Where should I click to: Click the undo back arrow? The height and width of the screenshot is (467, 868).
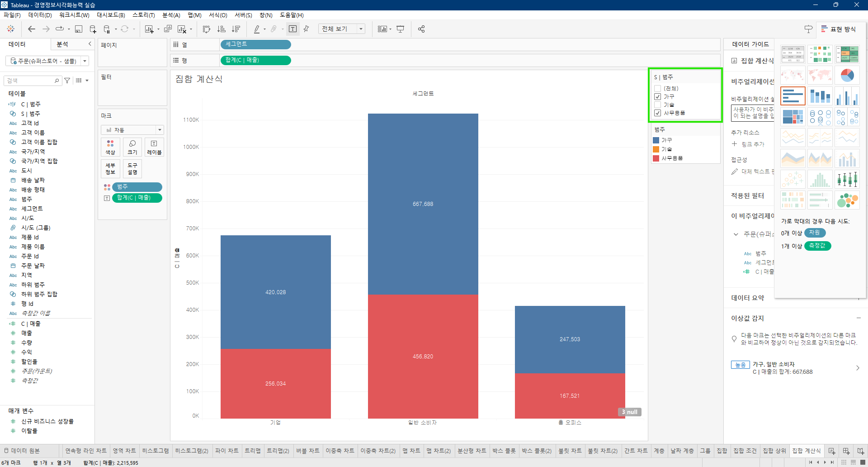click(31, 29)
